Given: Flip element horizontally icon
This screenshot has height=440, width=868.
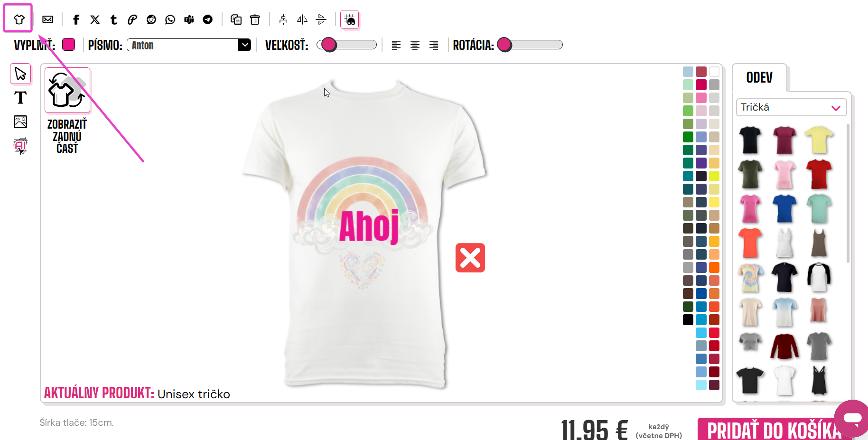Looking at the screenshot, I should (x=302, y=19).
